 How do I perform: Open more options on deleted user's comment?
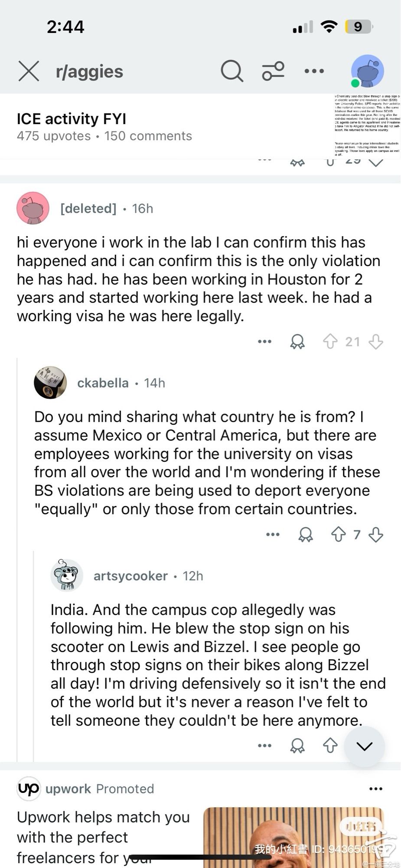pyautogui.click(x=264, y=342)
